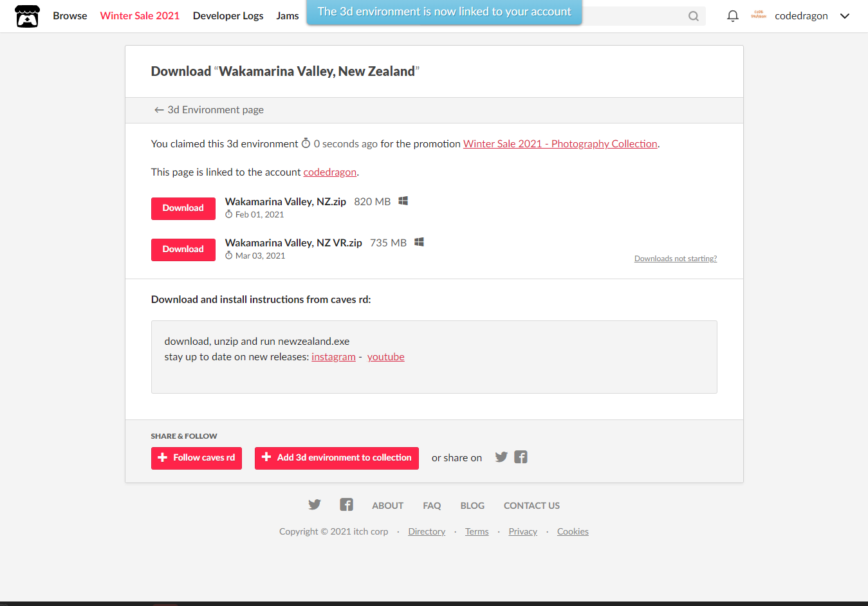The height and width of the screenshot is (606, 868).
Task: Click Windows icon next to 820 MB
Action: (x=403, y=201)
